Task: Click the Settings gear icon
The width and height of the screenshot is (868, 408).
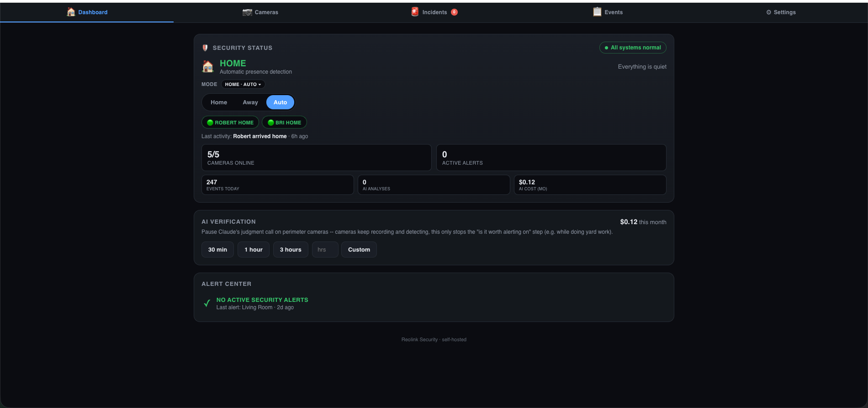Action: (x=769, y=12)
